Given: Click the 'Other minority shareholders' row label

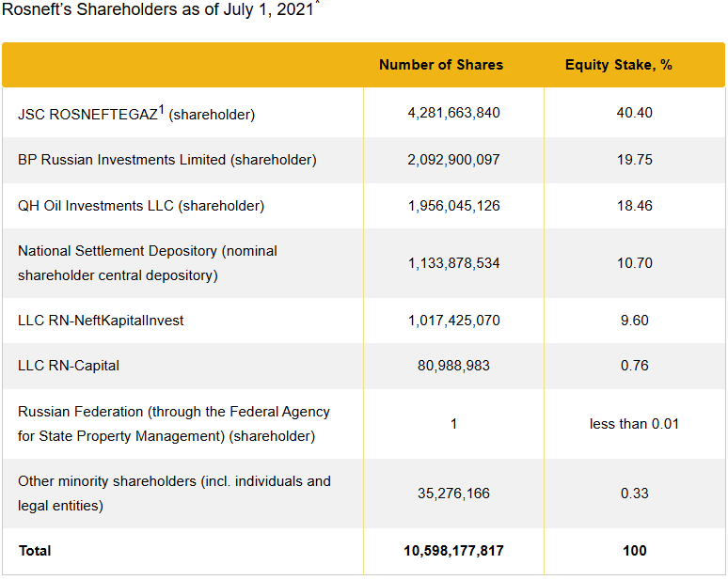Looking at the screenshot, I should [x=174, y=493].
